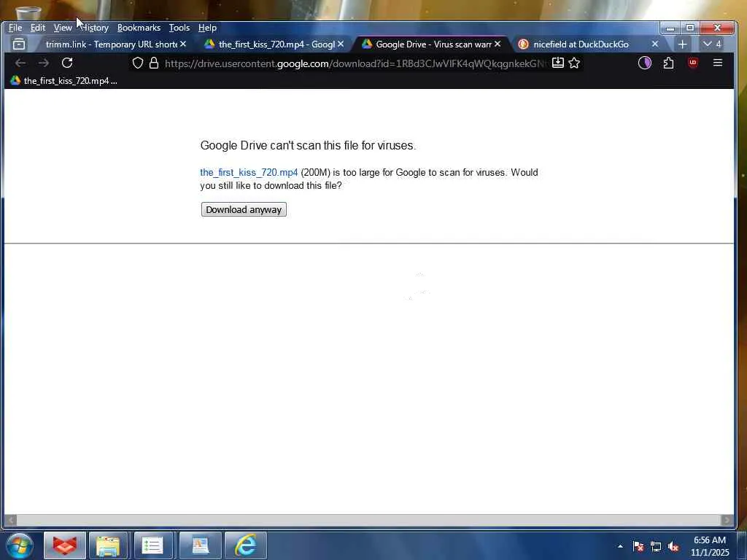This screenshot has width=747, height=560.
Task: Open the Bookmarks menu
Action: [x=139, y=28]
